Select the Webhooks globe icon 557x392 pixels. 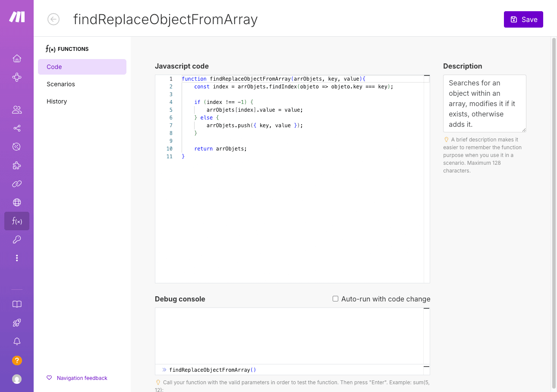(x=17, y=202)
